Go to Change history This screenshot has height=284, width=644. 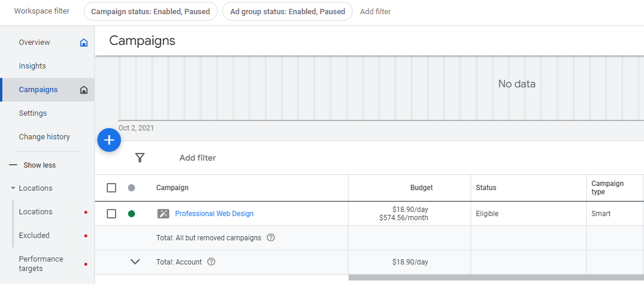click(44, 137)
